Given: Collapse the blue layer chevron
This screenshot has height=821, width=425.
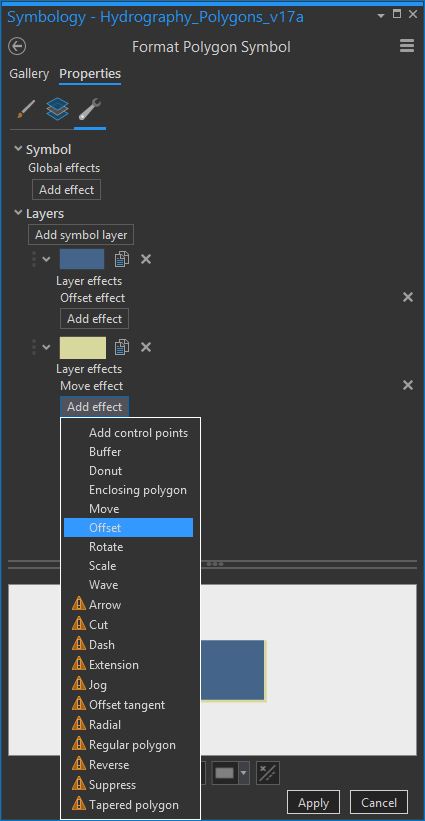Looking at the screenshot, I should (x=47, y=259).
